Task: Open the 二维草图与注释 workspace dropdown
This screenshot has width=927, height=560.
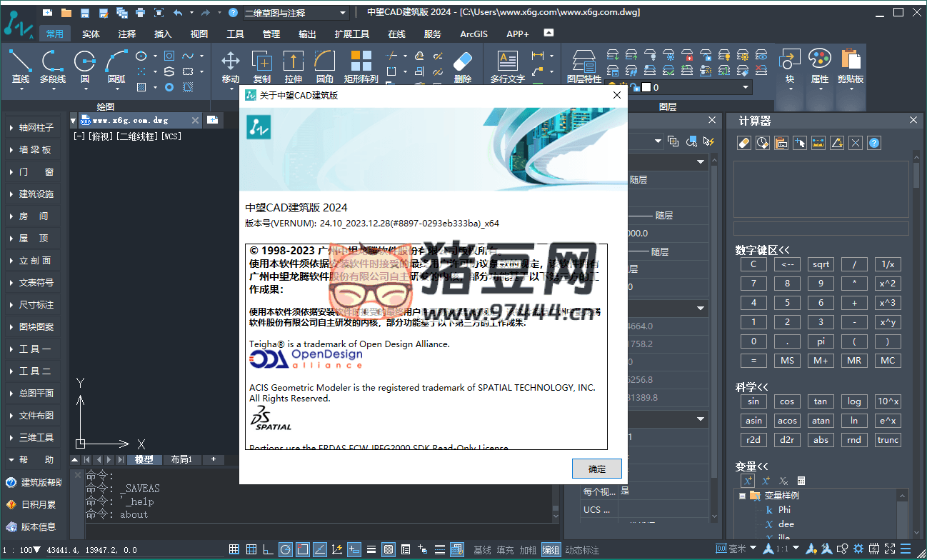Action: click(295, 13)
